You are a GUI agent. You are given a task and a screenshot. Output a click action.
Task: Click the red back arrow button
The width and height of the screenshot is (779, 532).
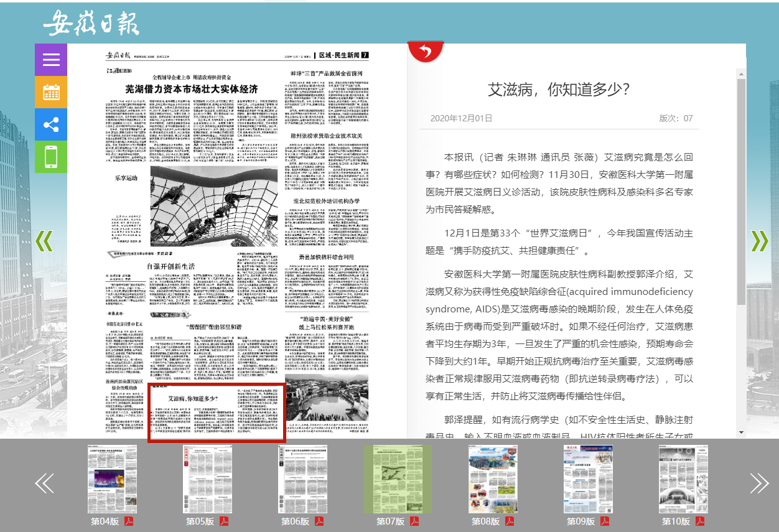pyautogui.click(x=425, y=52)
